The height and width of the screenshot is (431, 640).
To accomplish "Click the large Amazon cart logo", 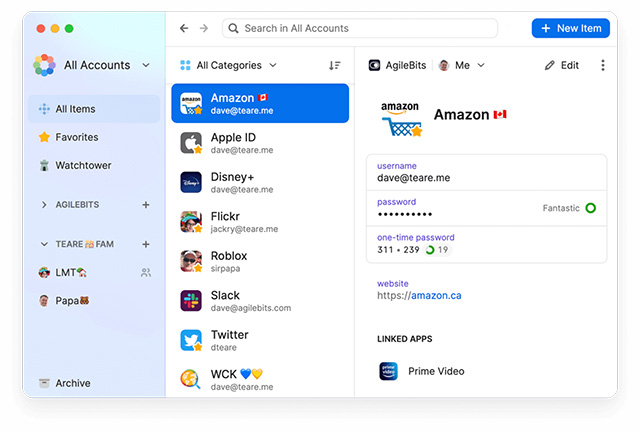I will pyautogui.click(x=401, y=119).
